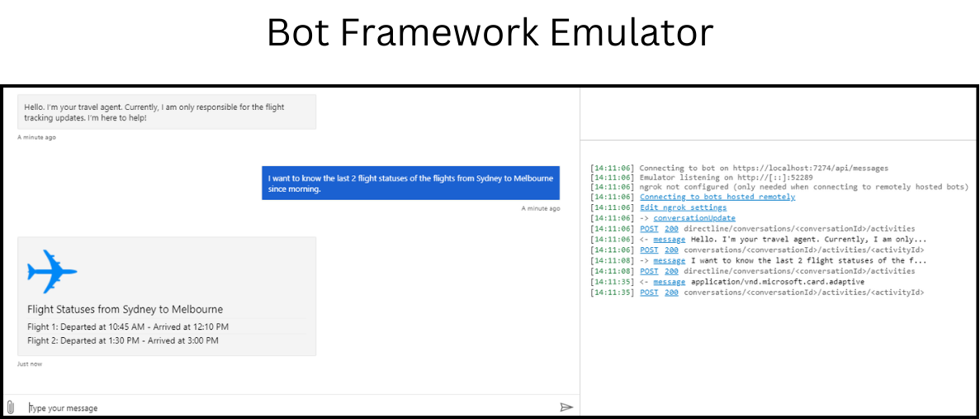This screenshot has height=419, width=980.
Task: Click the send message arrow icon
Action: [x=566, y=407]
